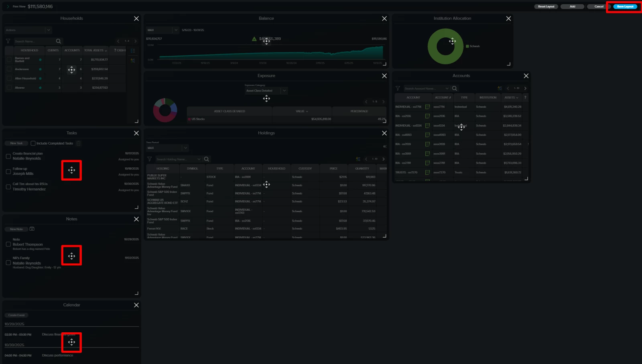Grab the move handle on Households widget
The height and width of the screenshot is (364, 642).
71,70
